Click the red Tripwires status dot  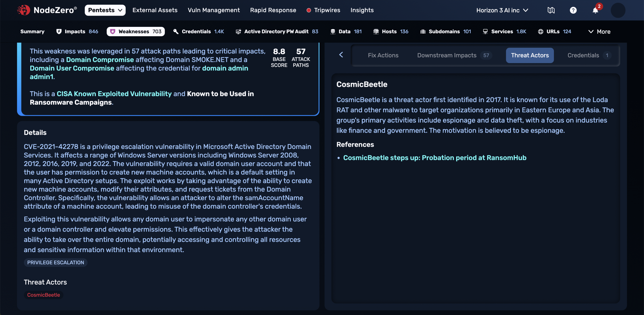[309, 10]
